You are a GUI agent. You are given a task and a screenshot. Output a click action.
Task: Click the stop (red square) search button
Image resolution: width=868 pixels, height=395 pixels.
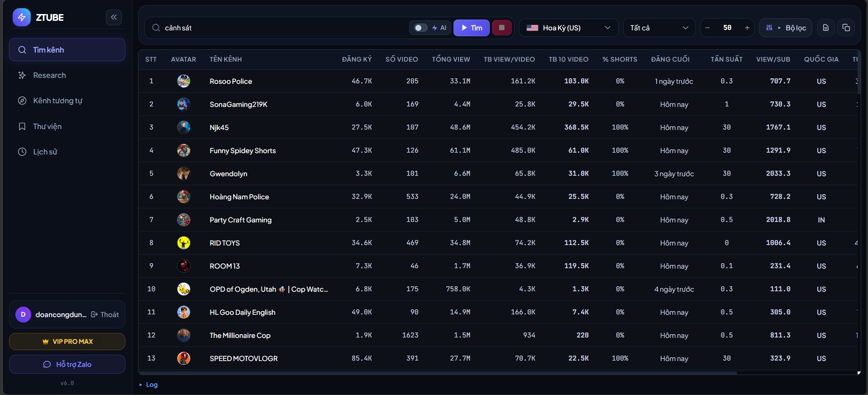tap(501, 28)
